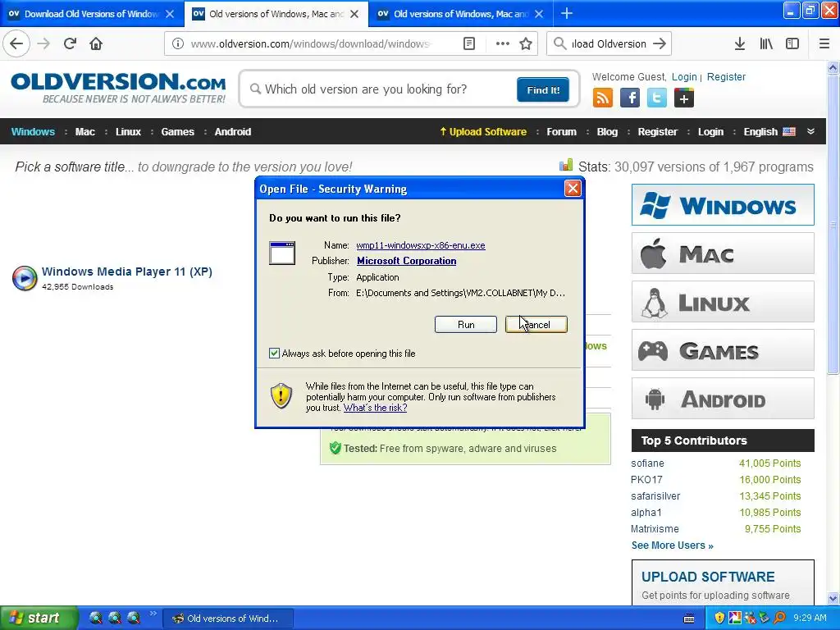The width and height of the screenshot is (840, 630).
Task: Uncheck Always ask before opening this file
Action: click(274, 353)
